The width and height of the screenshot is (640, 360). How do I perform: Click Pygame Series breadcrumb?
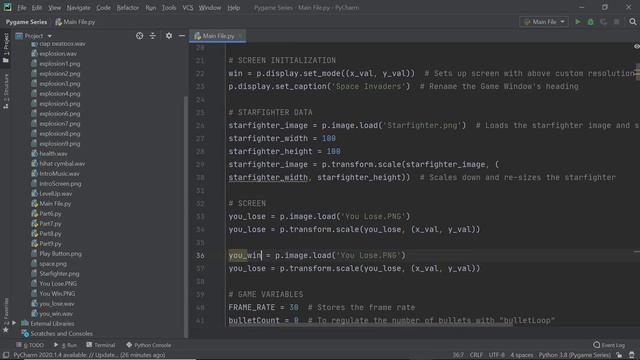27,22
